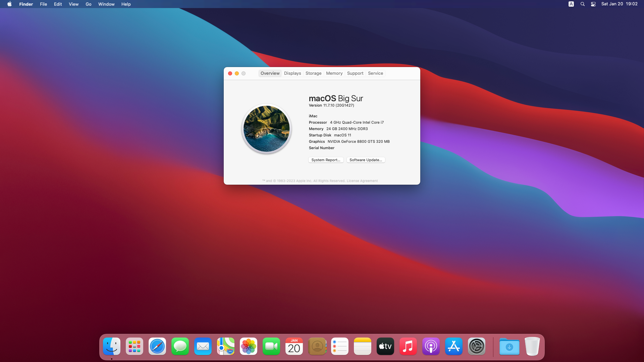
Task: Open the Photos app icon
Action: click(249, 346)
